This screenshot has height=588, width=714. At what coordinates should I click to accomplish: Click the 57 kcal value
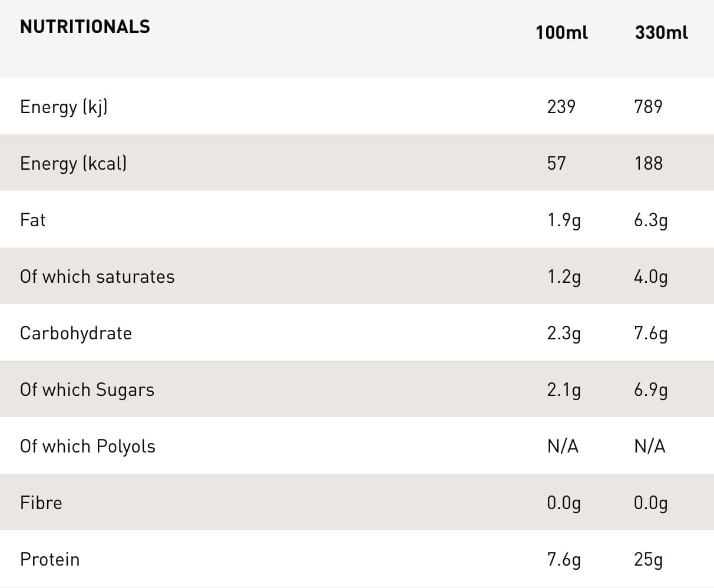(556, 163)
